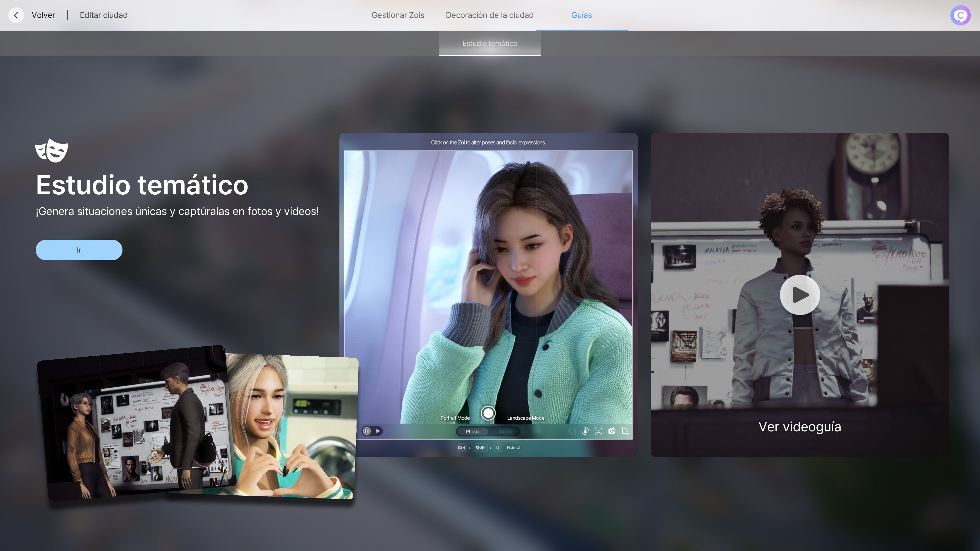980x551 pixels.
Task: Click the theater masks icon
Action: coord(52,151)
